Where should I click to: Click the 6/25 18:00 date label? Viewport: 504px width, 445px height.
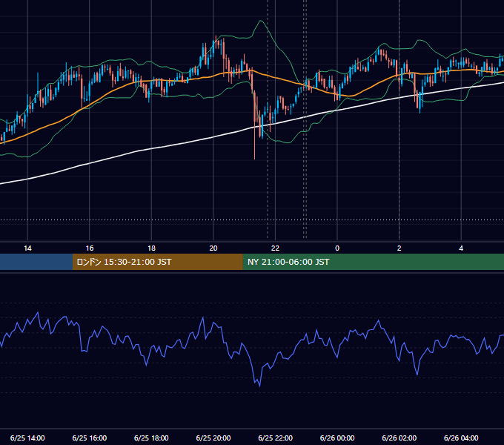151,438
